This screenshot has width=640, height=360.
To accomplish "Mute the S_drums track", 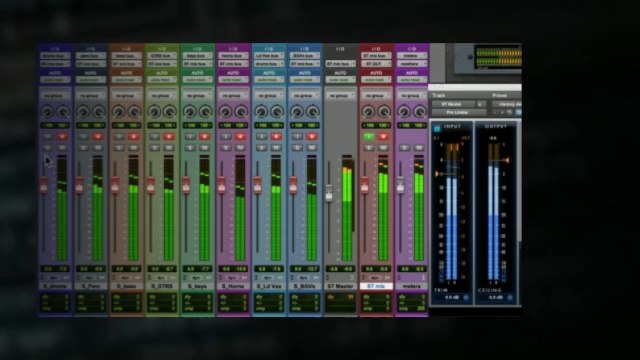I will point(62,148).
